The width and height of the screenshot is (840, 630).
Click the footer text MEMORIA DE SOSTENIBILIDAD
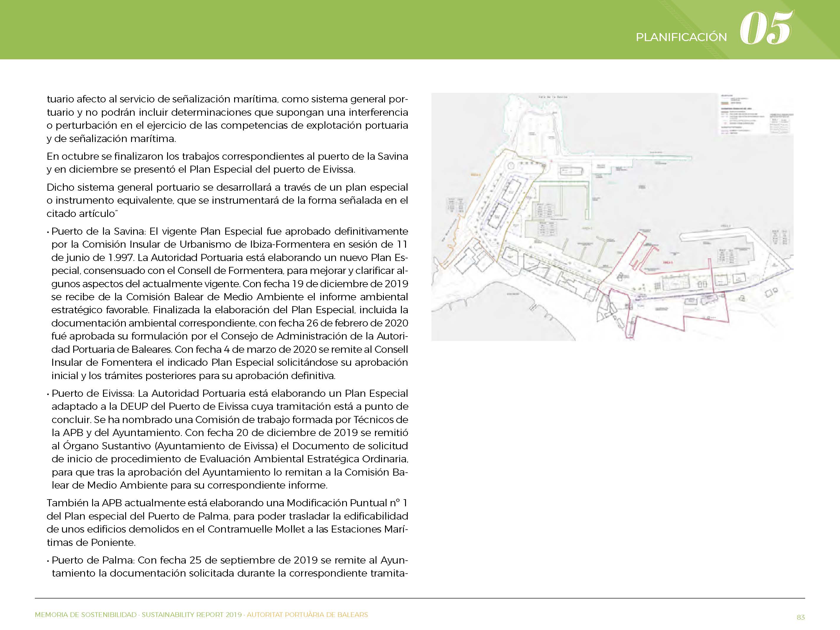[x=85, y=615]
